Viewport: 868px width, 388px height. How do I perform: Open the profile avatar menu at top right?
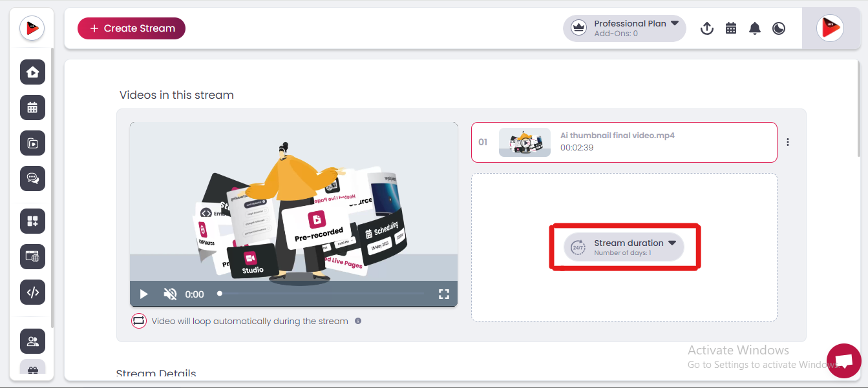tap(829, 28)
